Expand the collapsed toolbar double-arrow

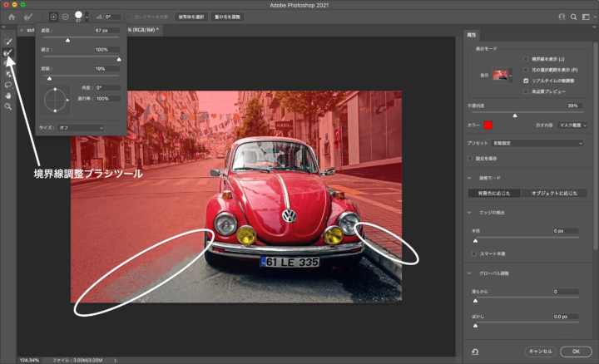[3, 27]
